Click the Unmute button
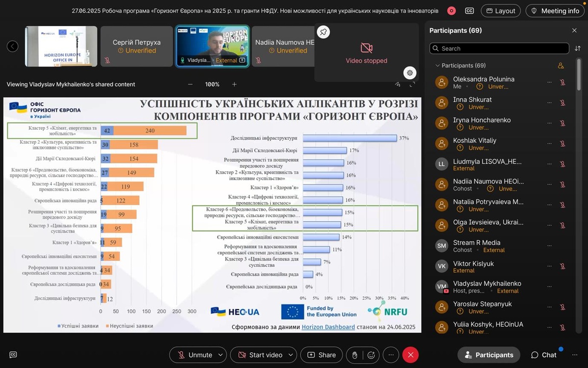This screenshot has width=588, height=368. tap(195, 355)
